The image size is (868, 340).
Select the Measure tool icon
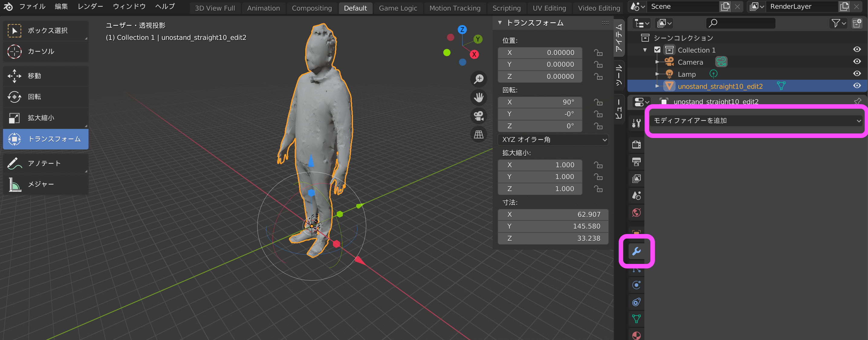coord(15,184)
